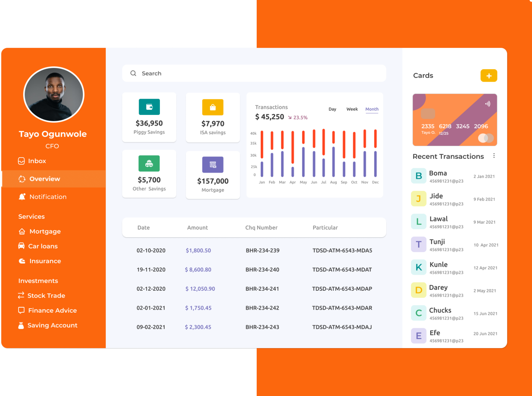Open Stock Trade via the arrows icon
Image resolution: width=532 pixels, height=396 pixels.
pyautogui.click(x=21, y=295)
